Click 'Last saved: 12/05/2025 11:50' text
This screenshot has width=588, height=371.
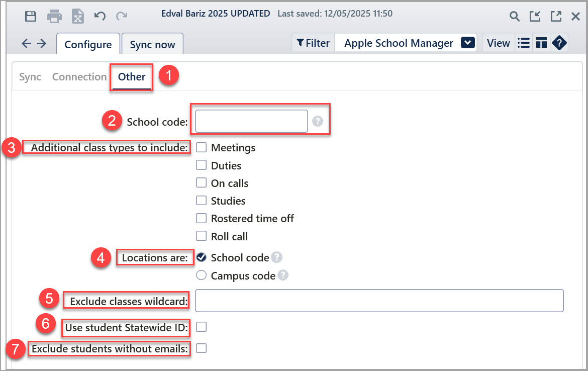(335, 14)
